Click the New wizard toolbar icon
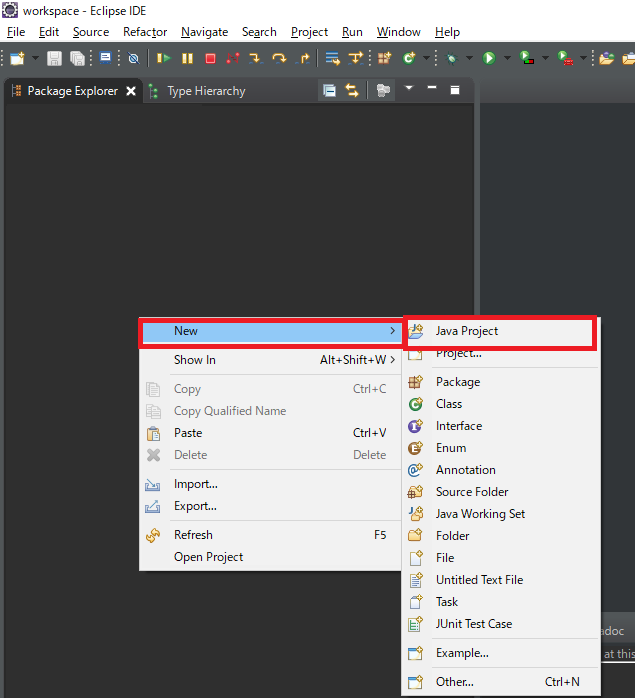The image size is (635, 698). pos(18,58)
